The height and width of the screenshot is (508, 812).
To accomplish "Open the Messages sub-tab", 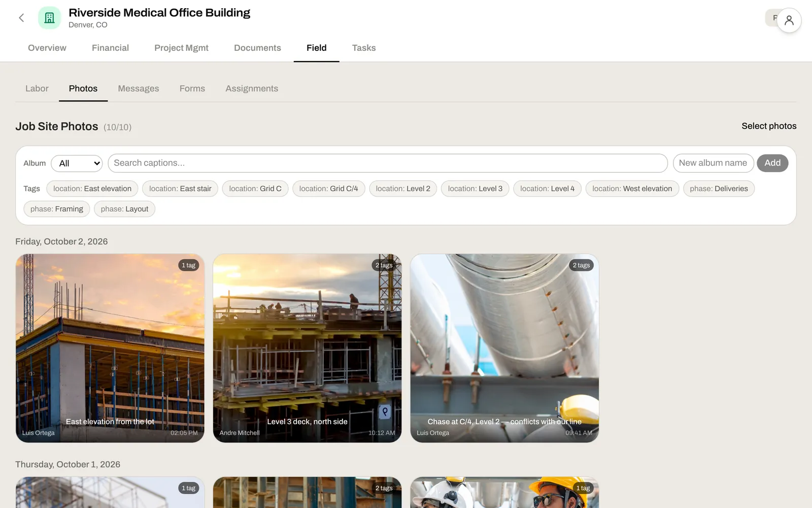I will (x=139, y=88).
